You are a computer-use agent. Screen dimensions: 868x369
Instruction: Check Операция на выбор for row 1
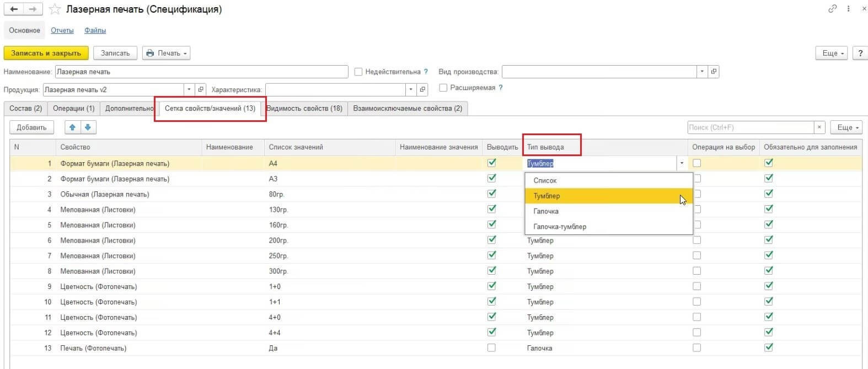click(697, 163)
